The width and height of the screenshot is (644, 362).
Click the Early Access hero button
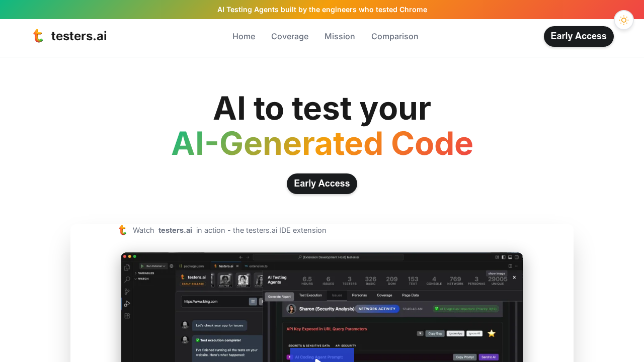[x=322, y=184]
